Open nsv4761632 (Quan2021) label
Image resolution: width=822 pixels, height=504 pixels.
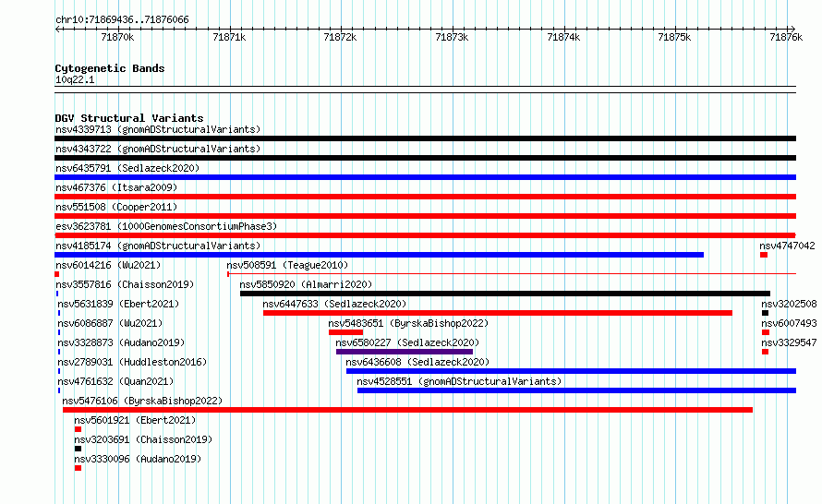click(x=115, y=381)
